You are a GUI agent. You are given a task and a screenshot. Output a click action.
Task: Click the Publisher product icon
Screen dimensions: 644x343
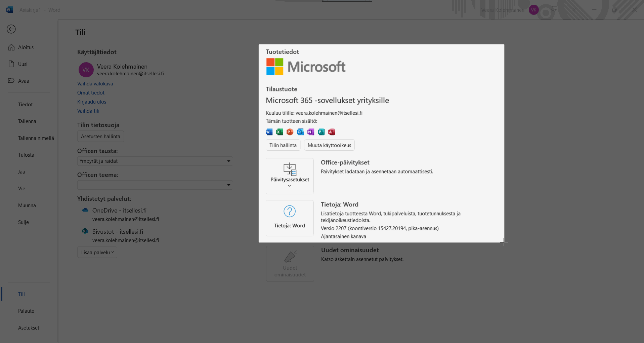click(321, 132)
